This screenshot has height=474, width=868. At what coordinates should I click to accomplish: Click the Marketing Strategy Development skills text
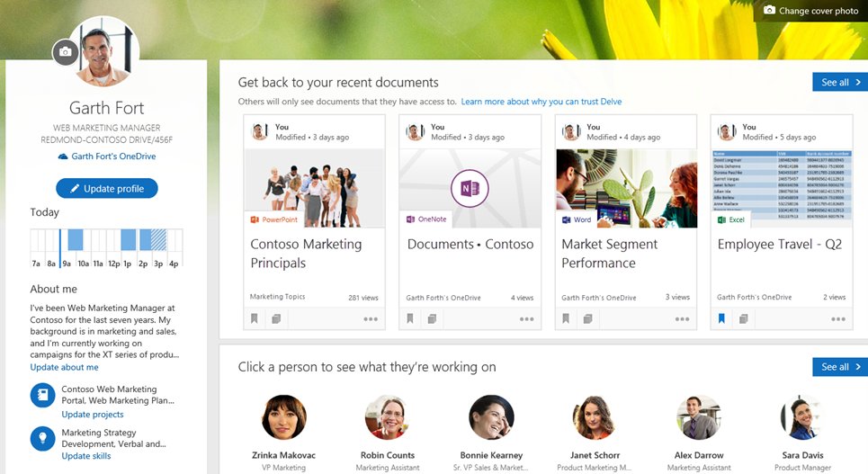click(113, 438)
